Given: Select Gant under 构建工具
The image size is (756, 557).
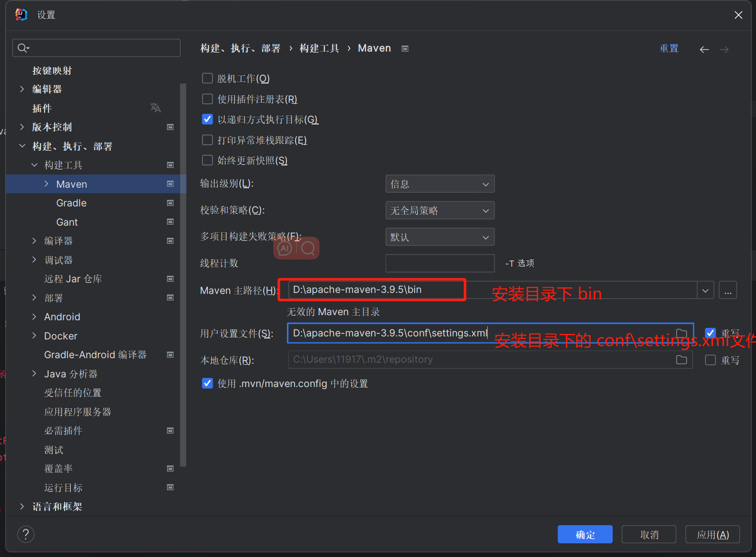Looking at the screenshot, I should pyautogui.click(x=67, y=222).
